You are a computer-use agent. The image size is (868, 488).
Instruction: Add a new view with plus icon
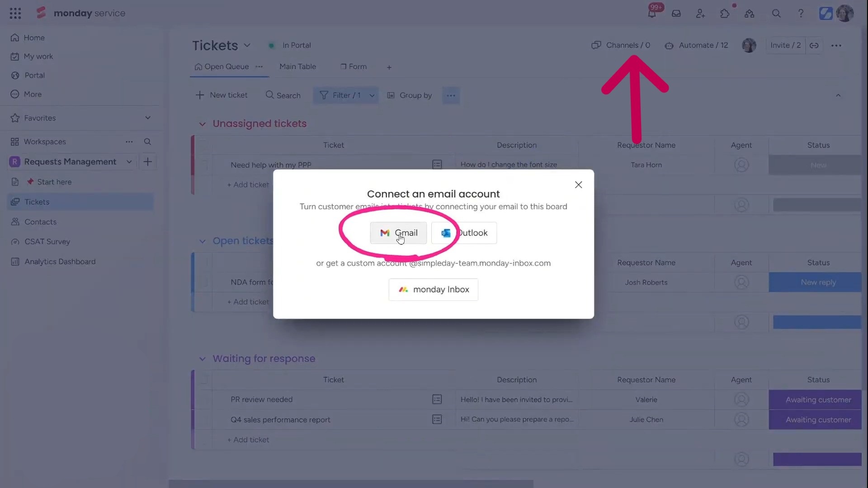(389, 67)
